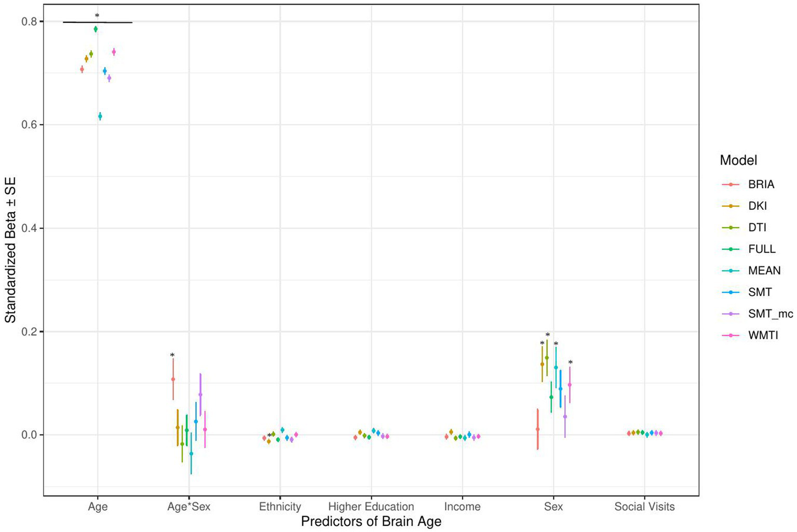
Task: Click the 0.6 y-axis tick label
Action: [29, 125]
